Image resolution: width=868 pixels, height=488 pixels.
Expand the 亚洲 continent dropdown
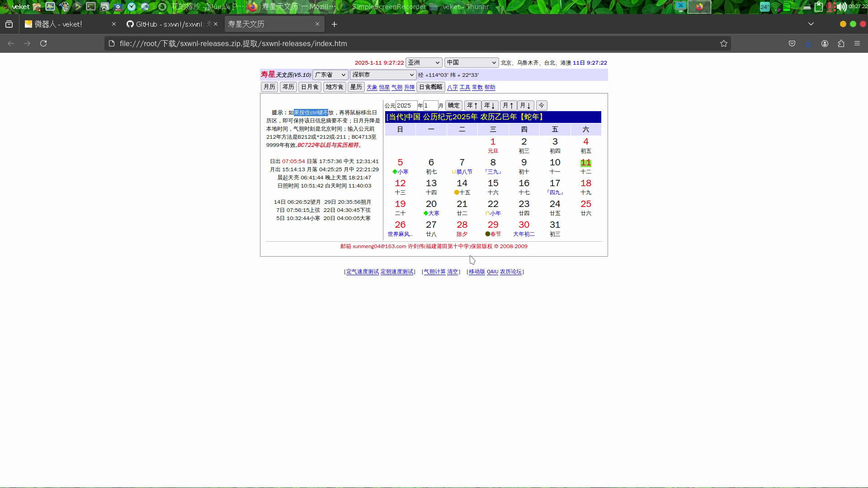click(x=424, y=62)
